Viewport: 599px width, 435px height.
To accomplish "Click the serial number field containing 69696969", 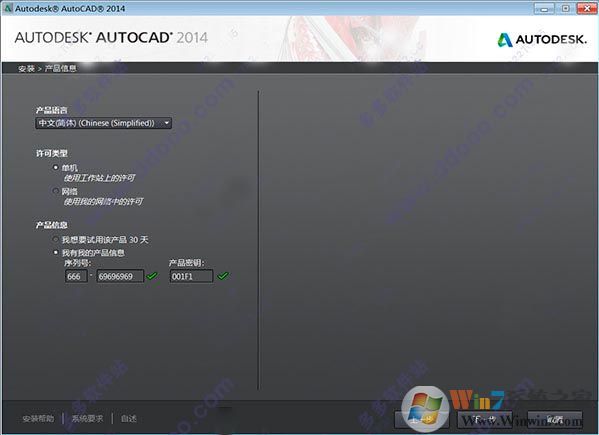I will 120,276.
